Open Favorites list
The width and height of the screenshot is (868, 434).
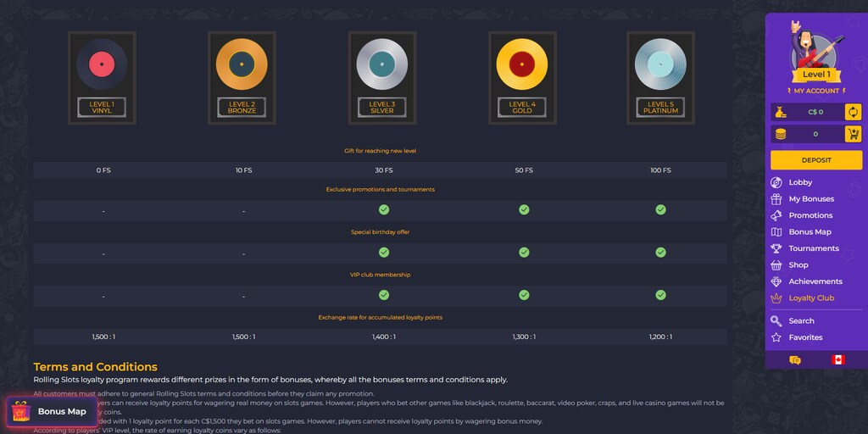point(804,337)
